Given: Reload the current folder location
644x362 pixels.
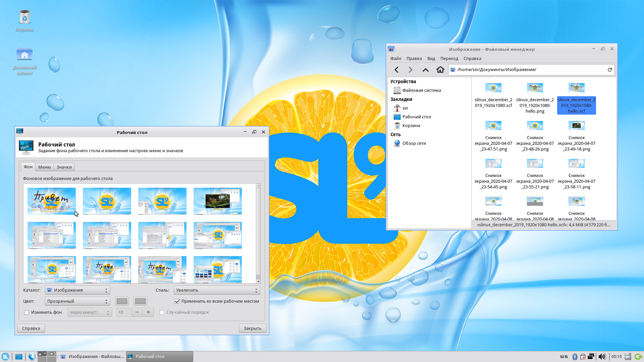Looking at the screenshot, I should 610,70.
